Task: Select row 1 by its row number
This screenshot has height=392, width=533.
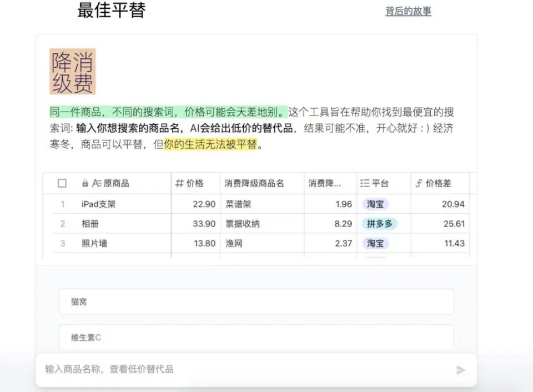Action: click(x=63, y=204)
